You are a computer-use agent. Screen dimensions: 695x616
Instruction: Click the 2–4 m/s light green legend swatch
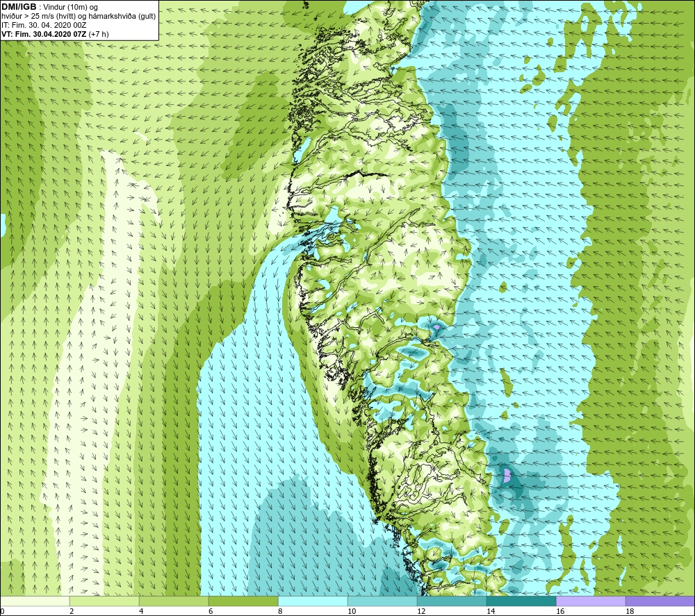(x=105, y=601)
